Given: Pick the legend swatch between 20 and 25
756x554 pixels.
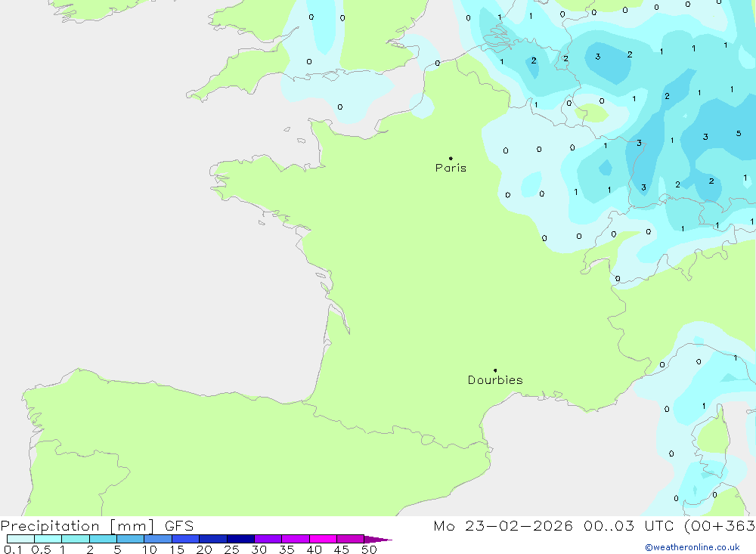Looking at the screenshot, I should 213,539.
